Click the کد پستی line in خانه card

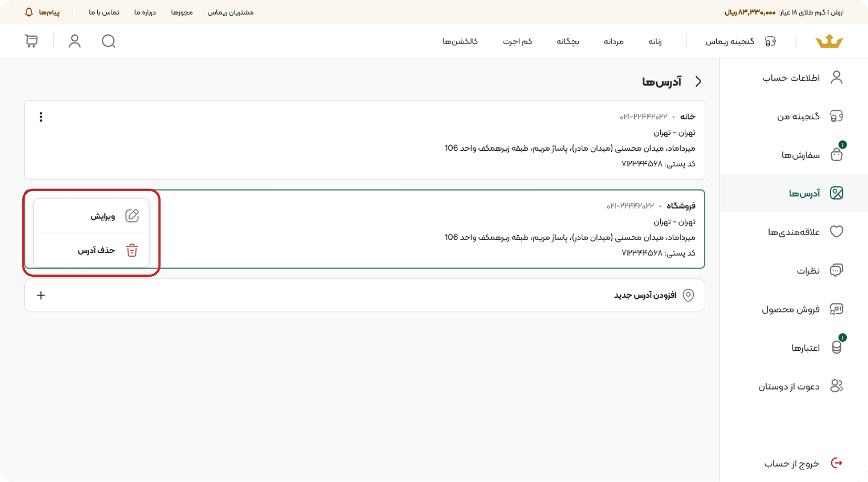point(658,164)
